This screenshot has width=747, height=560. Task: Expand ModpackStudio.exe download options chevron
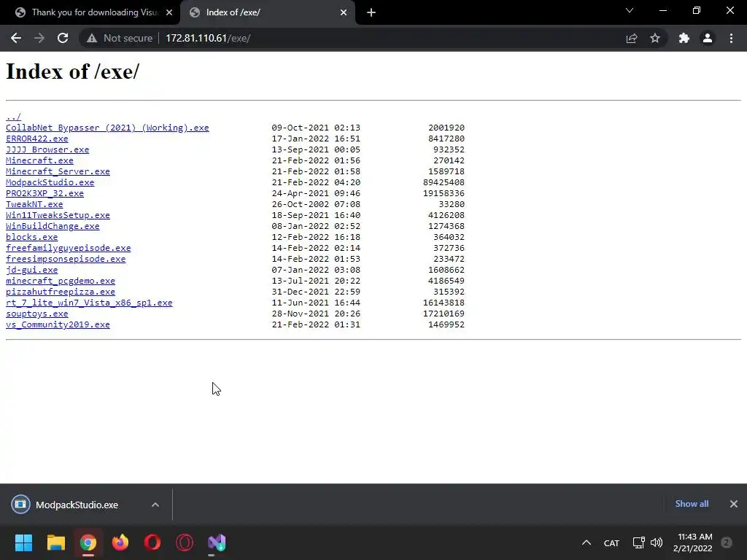coord(155,505)
